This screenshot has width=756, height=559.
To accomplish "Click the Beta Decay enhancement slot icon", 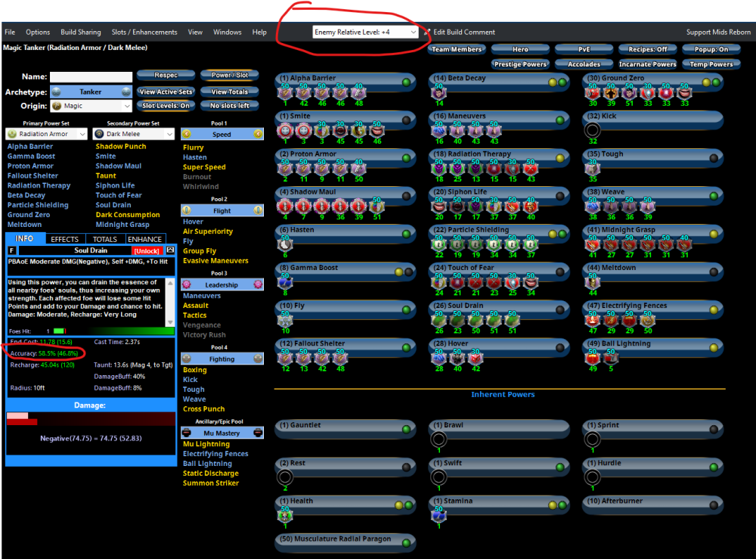I will (438, 92).
